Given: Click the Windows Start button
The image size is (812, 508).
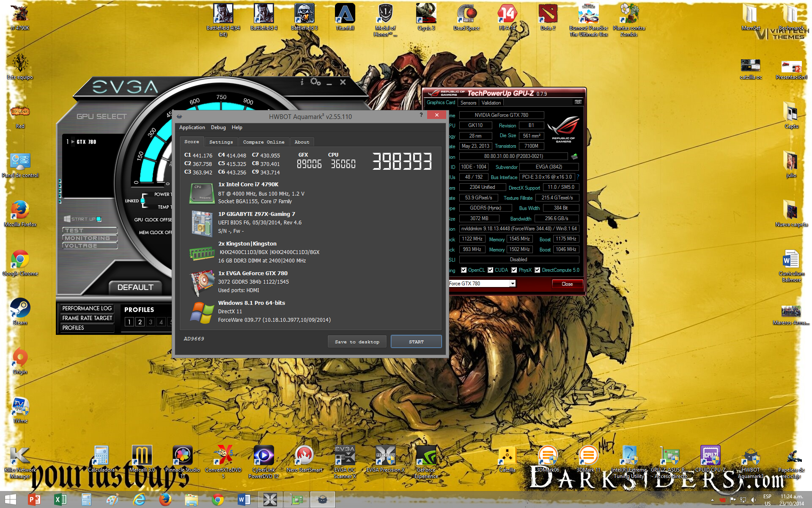Looking at the screenshot, I should [10, 500].
